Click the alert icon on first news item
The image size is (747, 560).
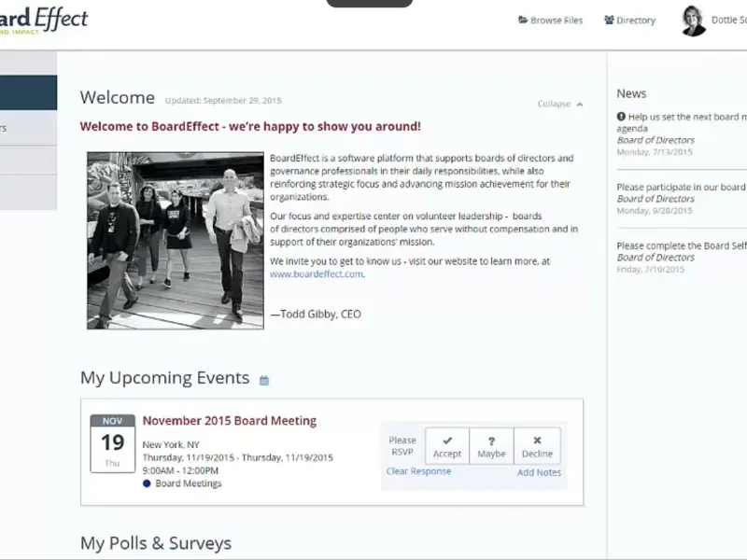pyautogui.click(x=621, y=118)
